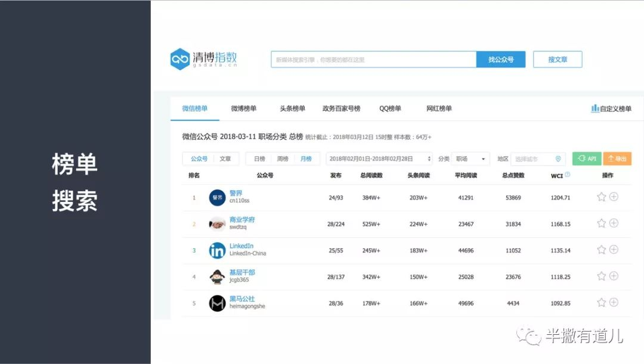Click the LinkedIn account avatar
Screen dimensions: 644x364
(x=217, y=250)
